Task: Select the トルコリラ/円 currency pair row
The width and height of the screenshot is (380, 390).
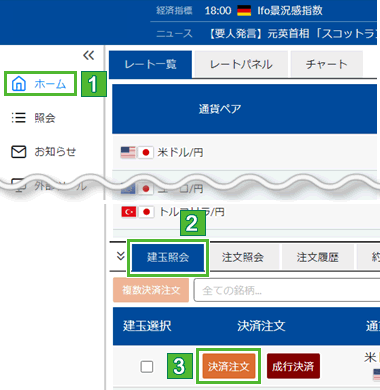Action: tap(246, 212)
